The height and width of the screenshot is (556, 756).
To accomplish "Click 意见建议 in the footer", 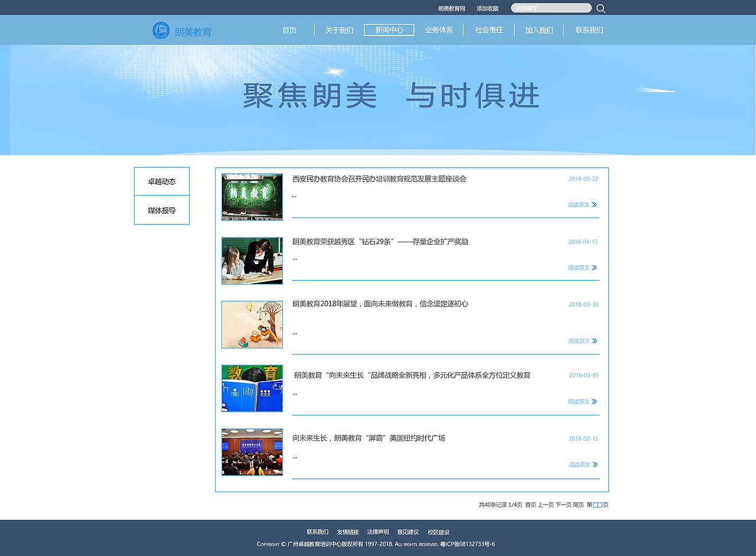I will click(x=407, y=532).
